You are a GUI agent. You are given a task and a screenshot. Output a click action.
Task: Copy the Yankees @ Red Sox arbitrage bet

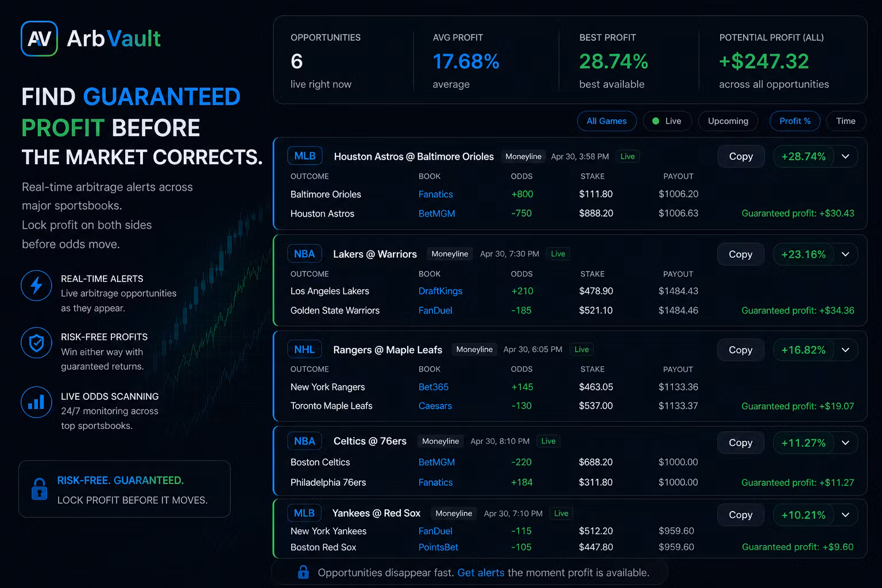click(741, 515)
